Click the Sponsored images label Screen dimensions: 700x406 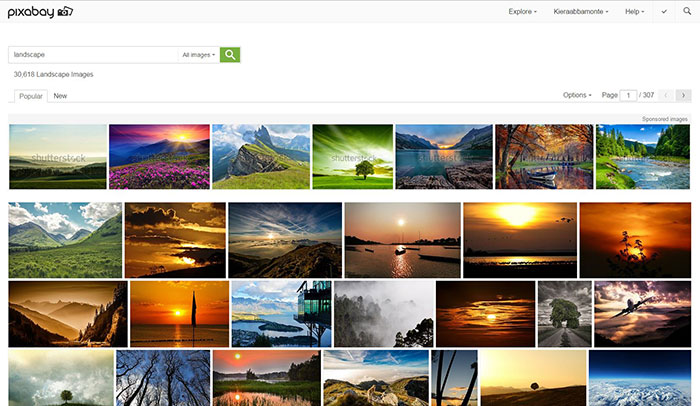click(x=664, y=119)
